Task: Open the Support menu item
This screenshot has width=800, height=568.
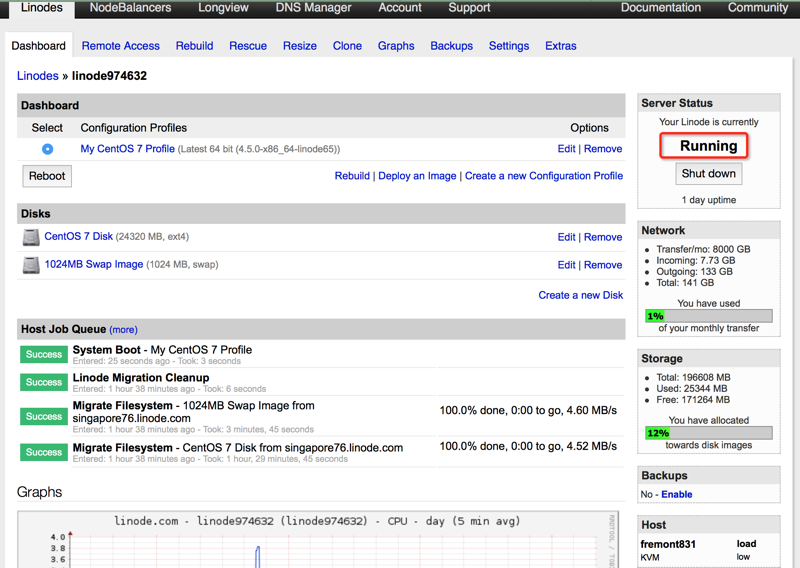Action: click(x=469, y=8)
